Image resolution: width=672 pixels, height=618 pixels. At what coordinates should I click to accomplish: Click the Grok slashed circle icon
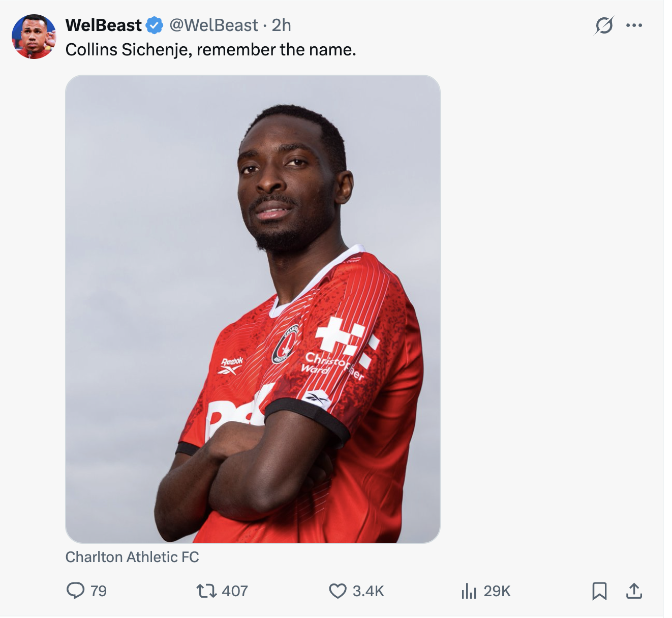click(x=603, y=25)
